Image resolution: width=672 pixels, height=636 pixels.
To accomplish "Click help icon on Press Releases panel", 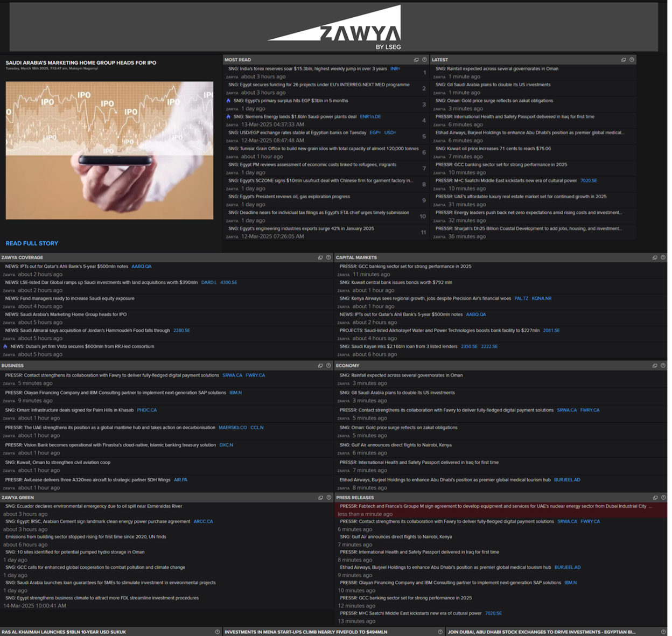I will [x=663, y=498].
